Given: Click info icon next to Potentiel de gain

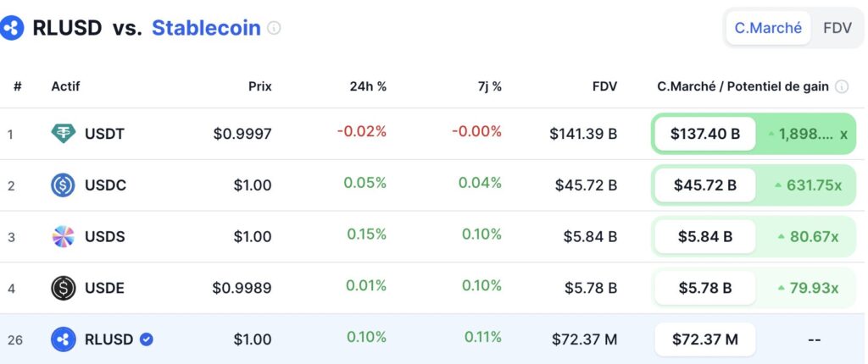Looking at the screenshot, I should (x=842, y=86).
